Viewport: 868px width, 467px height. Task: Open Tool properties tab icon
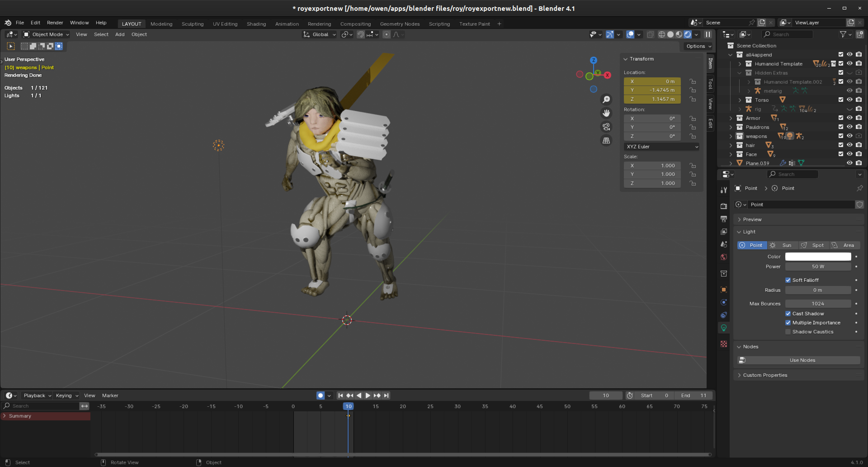(x=724, y=190)
